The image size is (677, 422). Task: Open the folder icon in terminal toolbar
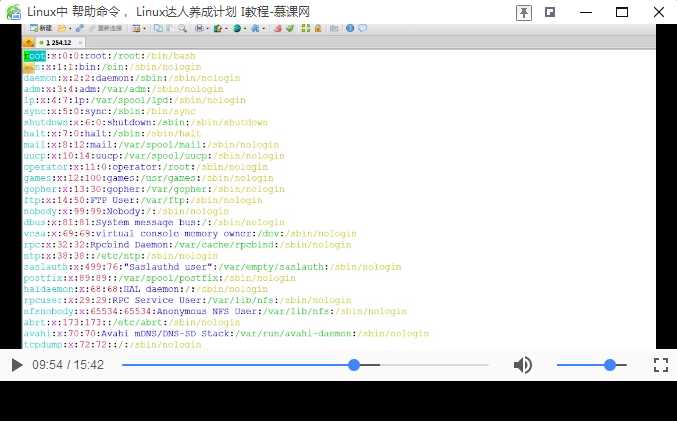(61, 29)
